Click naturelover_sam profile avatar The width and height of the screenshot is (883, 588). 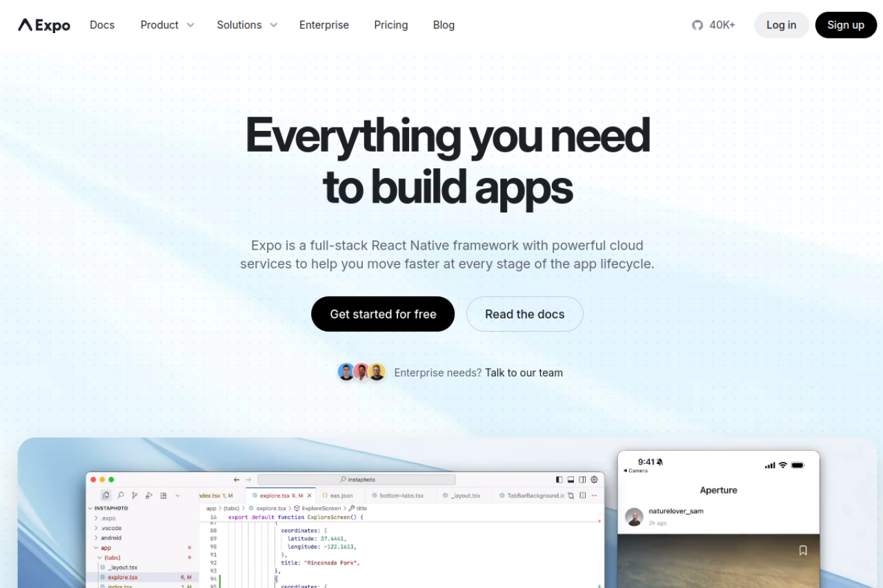634,517
